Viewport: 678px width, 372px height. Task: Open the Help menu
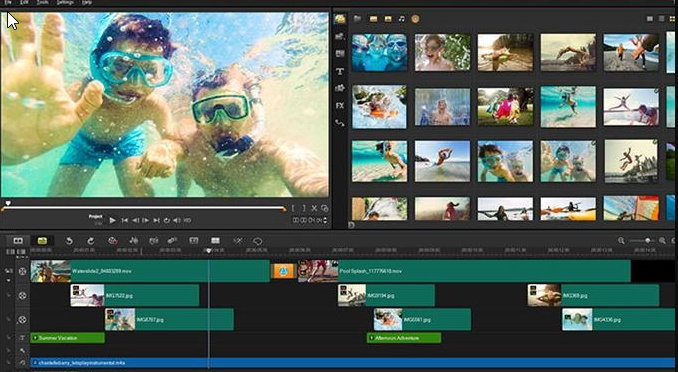pos(86,2)
